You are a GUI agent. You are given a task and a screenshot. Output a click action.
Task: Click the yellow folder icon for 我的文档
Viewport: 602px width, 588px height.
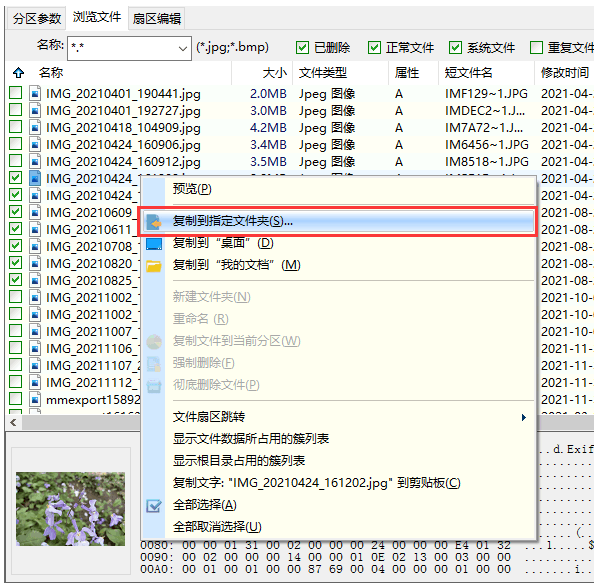154,265
